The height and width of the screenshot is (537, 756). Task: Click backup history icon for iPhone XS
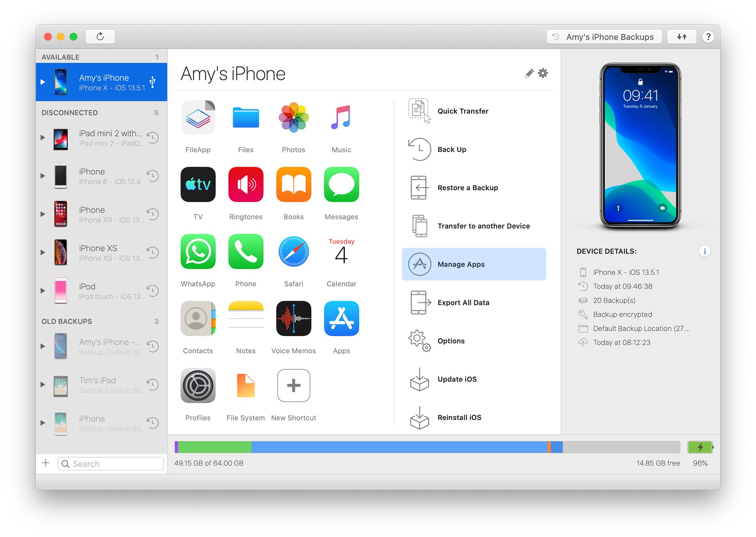(153, 252)
